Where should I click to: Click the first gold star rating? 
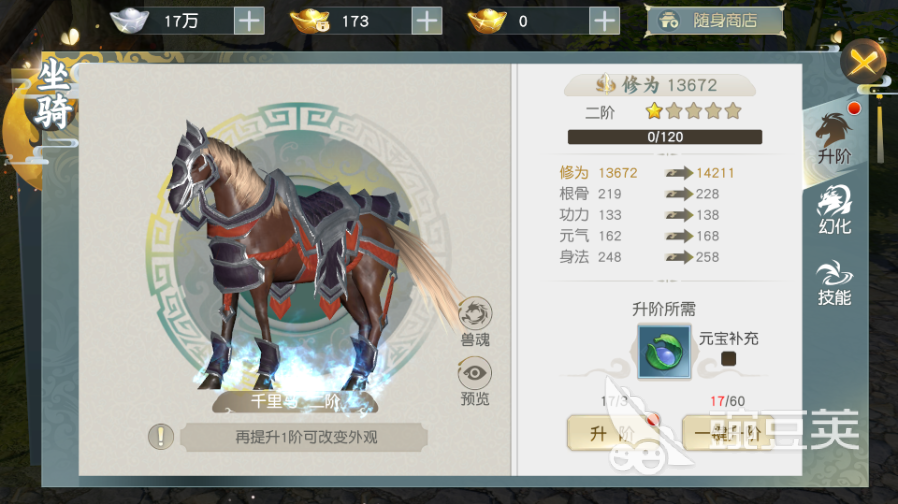click(x=654, y=111)
